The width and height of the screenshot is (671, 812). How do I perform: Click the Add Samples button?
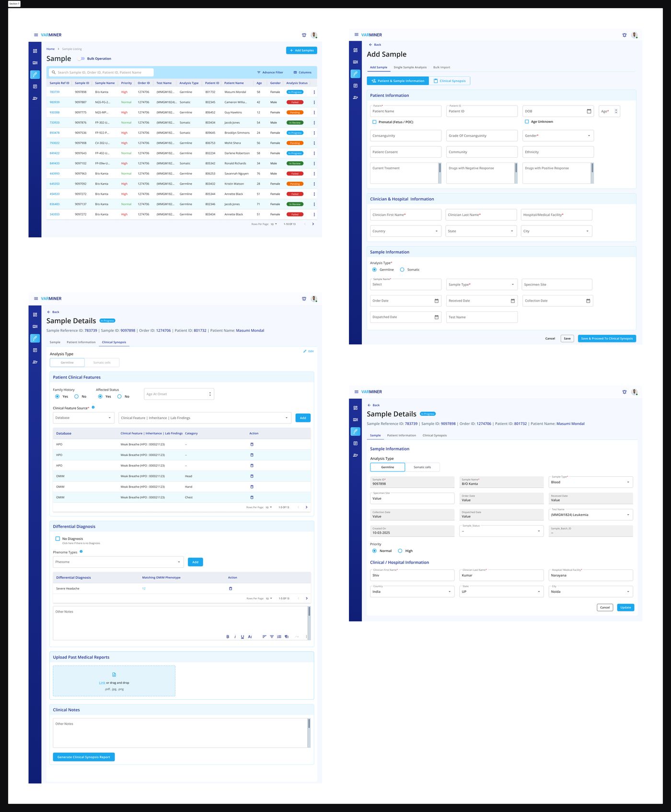pyautogui.click(x=301, y=50)
